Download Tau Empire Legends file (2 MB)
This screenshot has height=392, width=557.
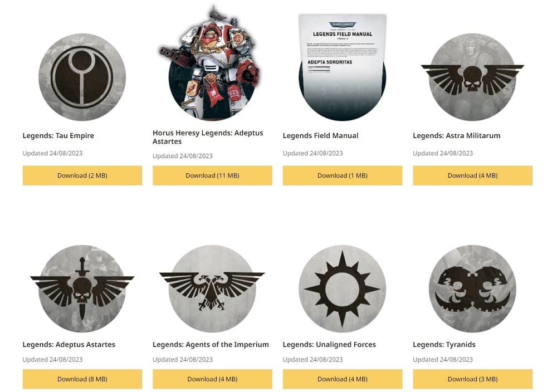point(82,175)
